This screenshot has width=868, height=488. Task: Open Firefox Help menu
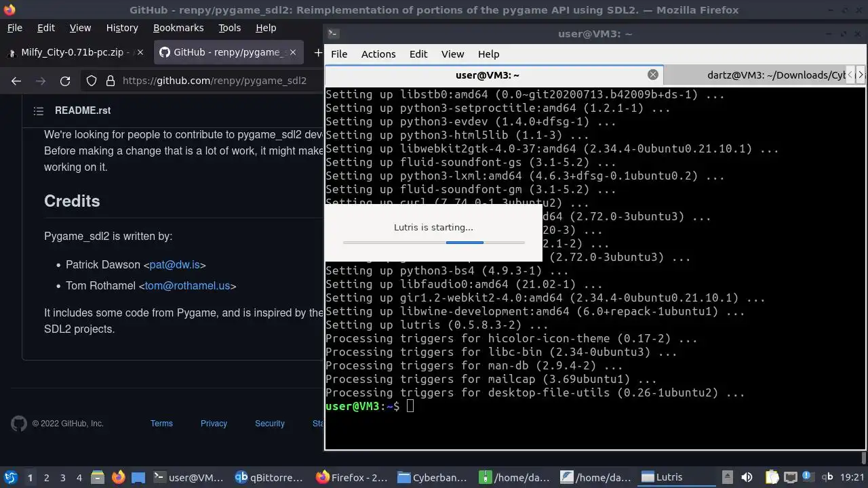pos(266,28)
